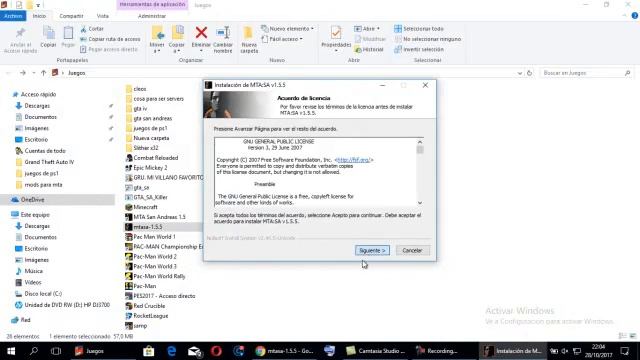
Task: Click license scrollbar up arrow
Action: [x=420, y=142]
